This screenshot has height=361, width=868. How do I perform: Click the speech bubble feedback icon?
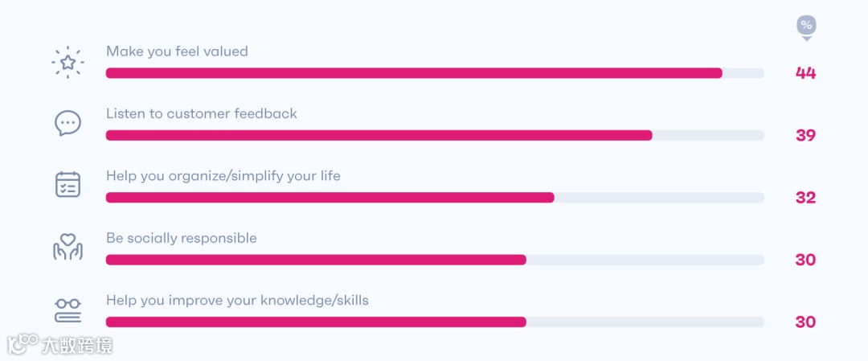tap(68, 123)
